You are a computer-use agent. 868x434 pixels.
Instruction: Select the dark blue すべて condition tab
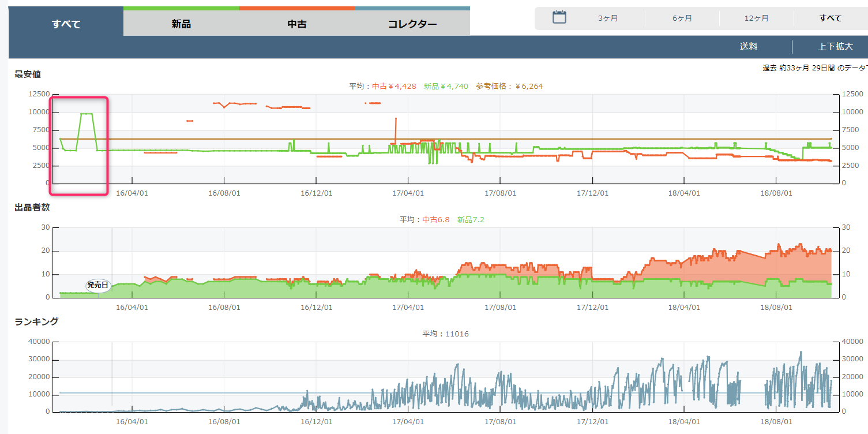66,24
